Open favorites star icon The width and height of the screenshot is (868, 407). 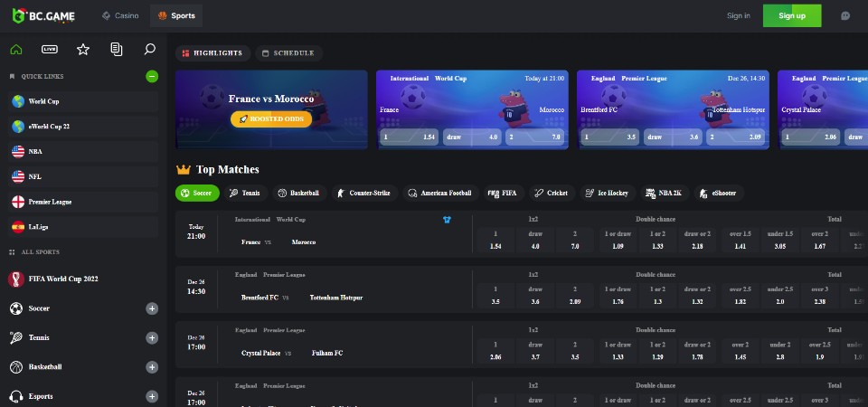pyautogui.click(x=83, y=49)
